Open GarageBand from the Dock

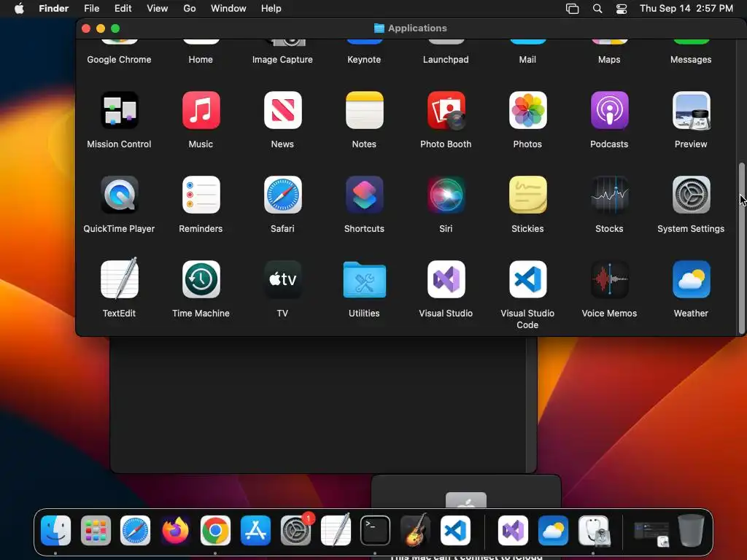[415, 529]
